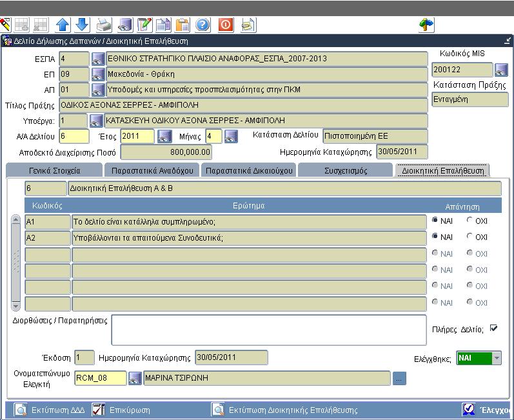
Task: Click the notepad edit pencil icon
Action: [144, 25]
